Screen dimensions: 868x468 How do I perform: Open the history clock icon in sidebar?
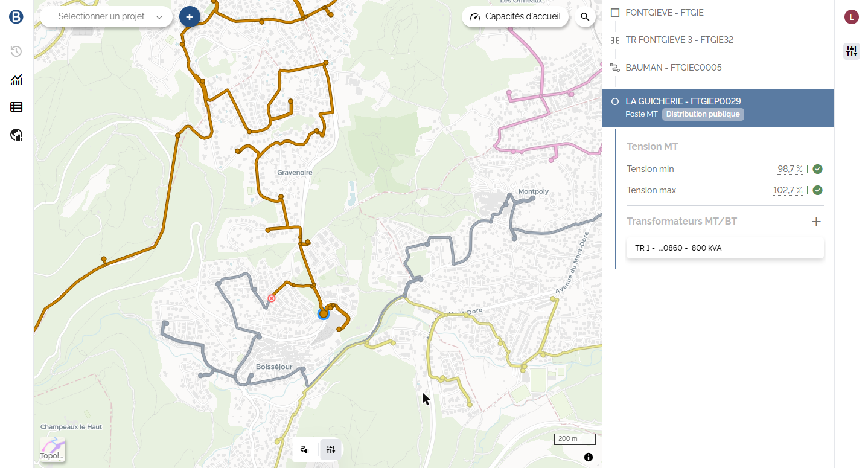(x=16, y=51)
